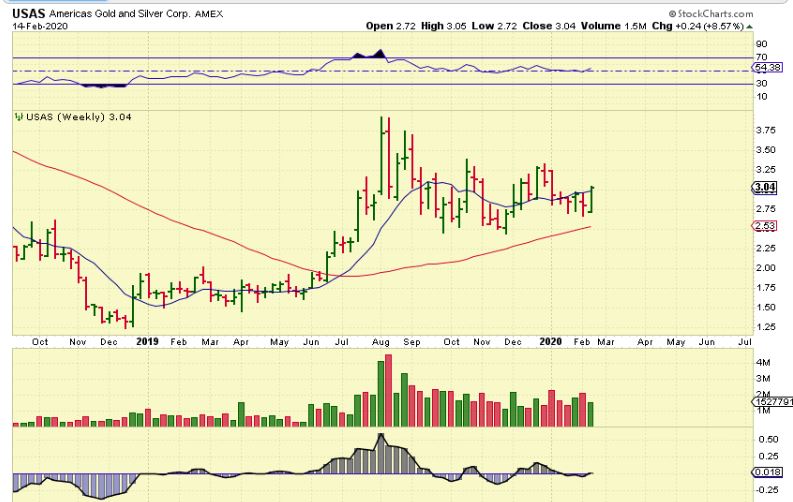The image size is (793, 502).
Task: Click the 2019 year label on time axis
Action: (147, 342)
